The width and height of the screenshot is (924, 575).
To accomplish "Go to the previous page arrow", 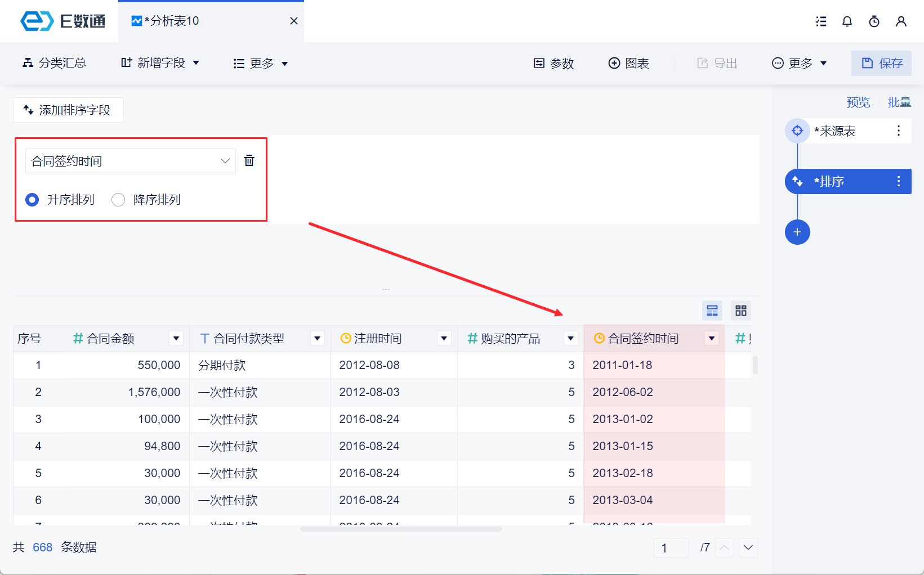I will coord(725,547).
